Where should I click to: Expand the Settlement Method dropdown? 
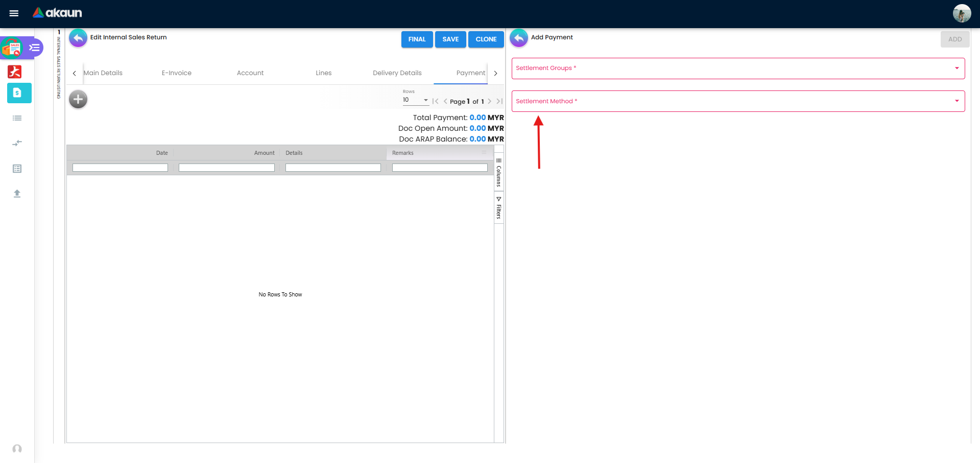tap(737, 101)
